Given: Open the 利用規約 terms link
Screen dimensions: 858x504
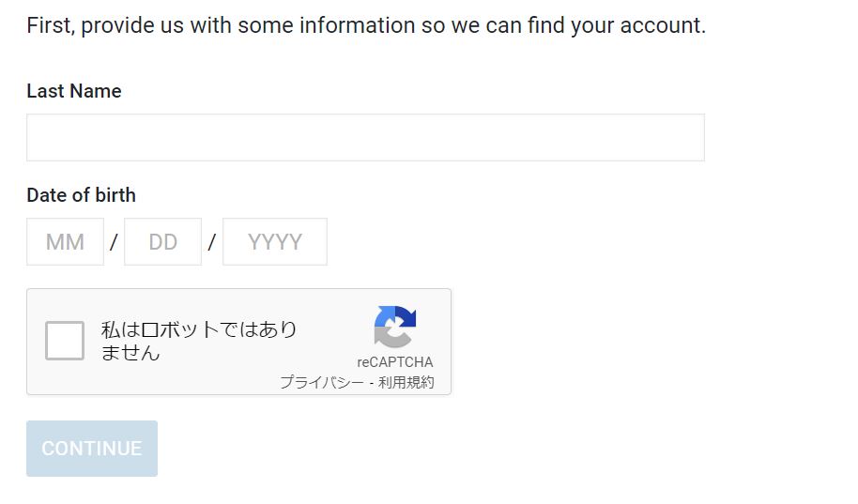Looking at the screenshot, I should point(406,382).
